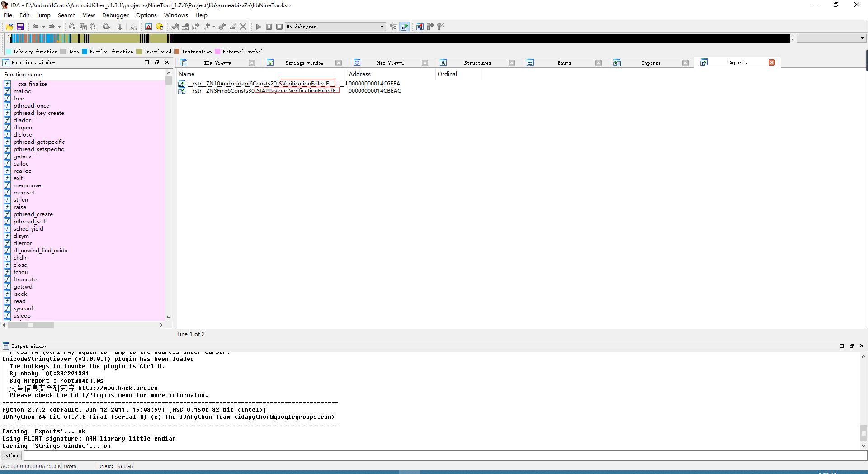Viewport: 868px width, 474px height.
Task: Click the Save database icon
Action: 20,27
